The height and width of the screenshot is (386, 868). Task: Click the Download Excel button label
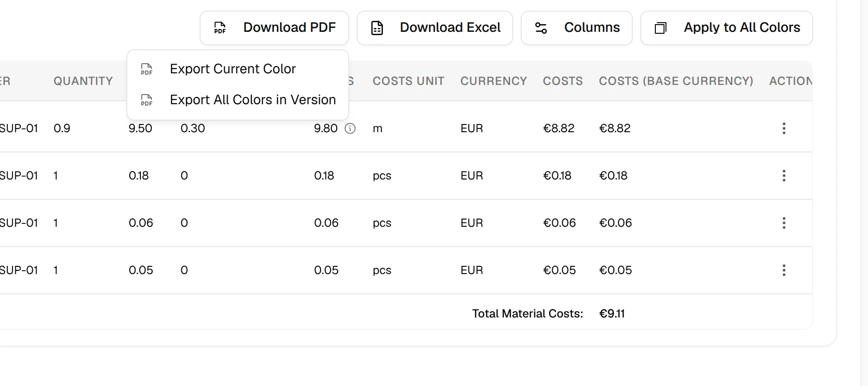point(450,28)
